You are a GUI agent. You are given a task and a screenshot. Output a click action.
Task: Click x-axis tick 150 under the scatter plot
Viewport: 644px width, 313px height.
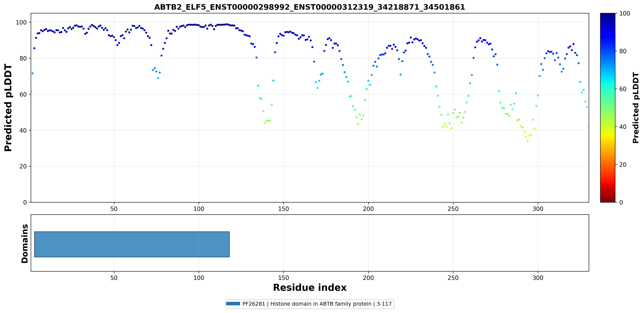click(284, 209)
